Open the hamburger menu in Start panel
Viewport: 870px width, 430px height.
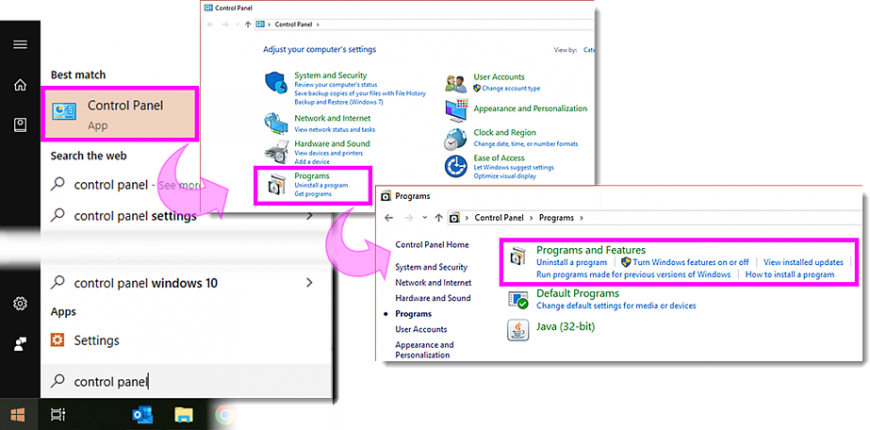20,44
